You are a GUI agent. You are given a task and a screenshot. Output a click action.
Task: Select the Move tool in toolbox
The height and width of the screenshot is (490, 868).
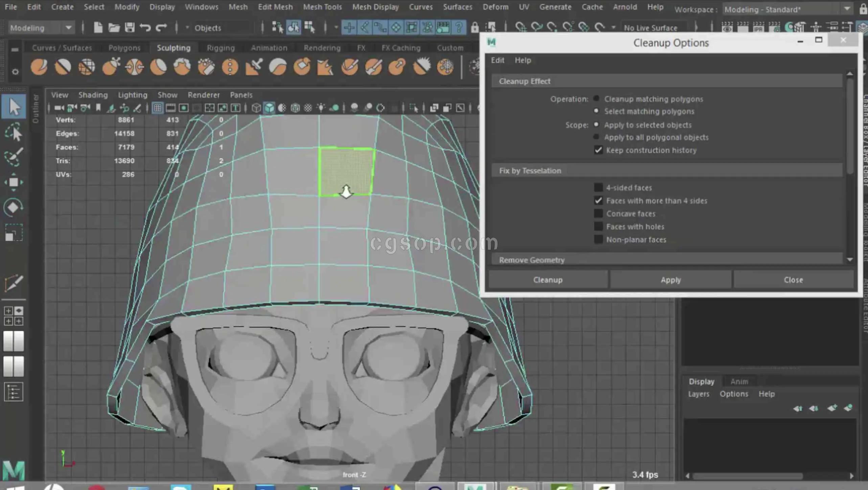[x=14, y=182]
